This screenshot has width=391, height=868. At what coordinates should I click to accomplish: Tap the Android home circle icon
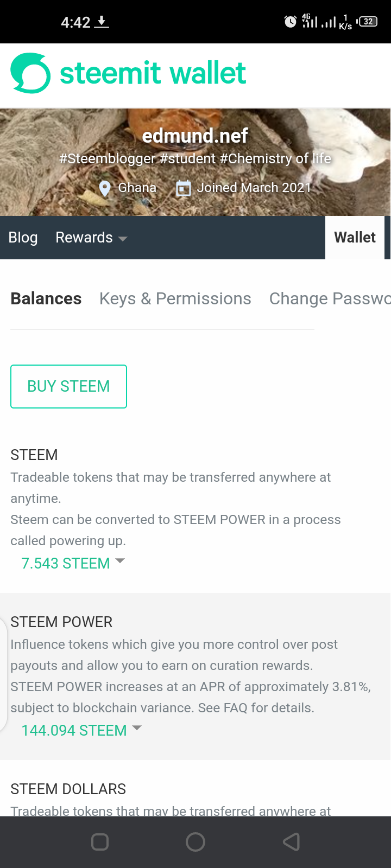click(x=195, y=842)
